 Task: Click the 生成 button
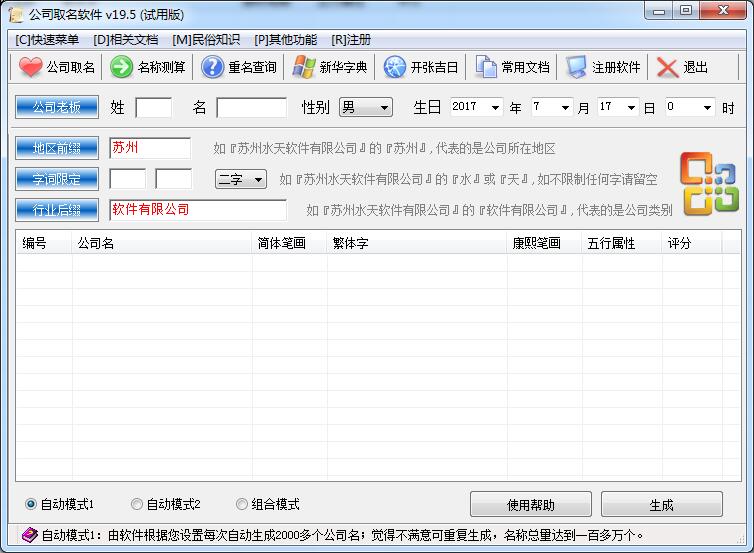662,504
